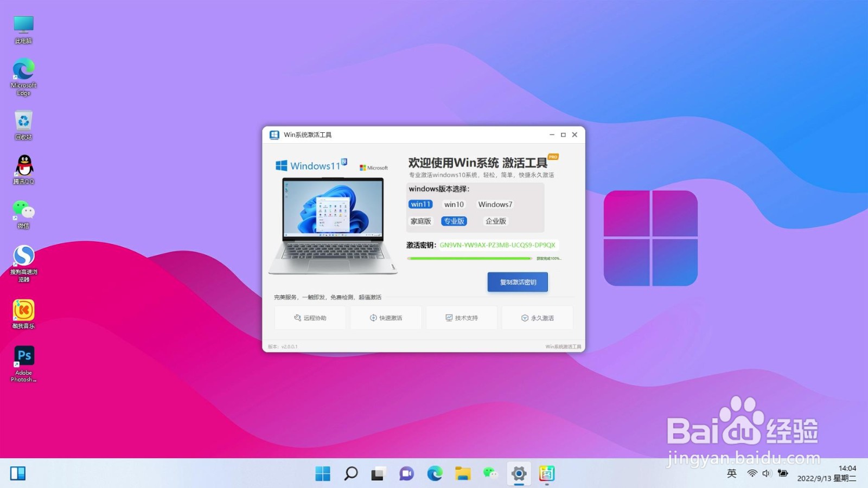Choose the 家庭版 edition

point(420,221)
